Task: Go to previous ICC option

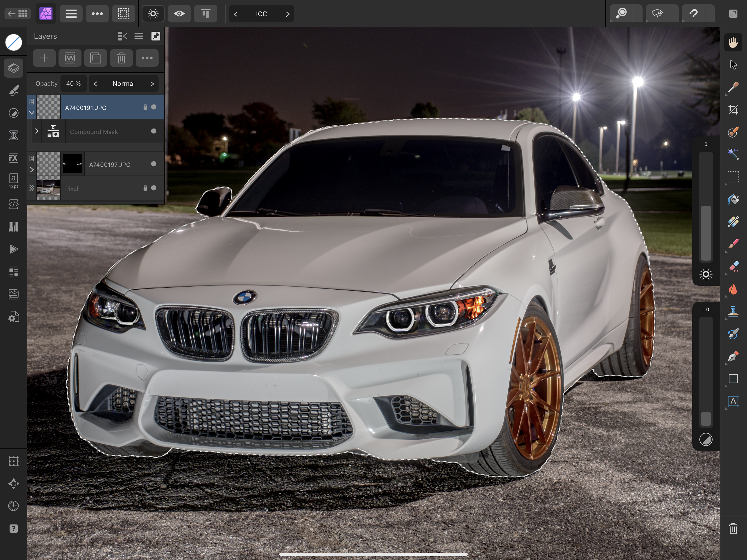Action: (236, 14)
